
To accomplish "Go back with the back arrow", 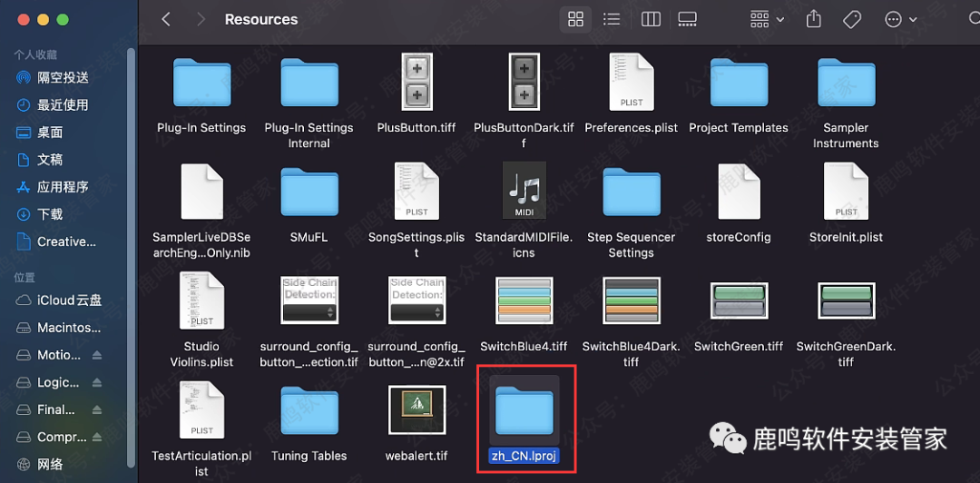I will (x=166, y=19).
